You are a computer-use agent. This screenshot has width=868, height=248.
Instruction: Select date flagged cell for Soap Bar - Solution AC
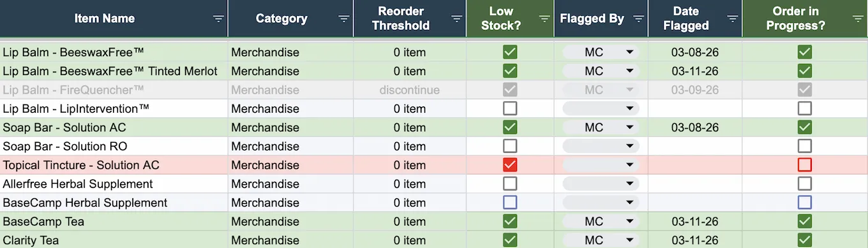point(695,128)
